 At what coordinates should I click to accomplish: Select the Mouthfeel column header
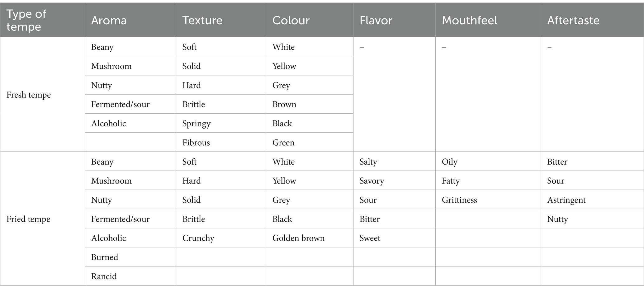click(x=488, y=20)
